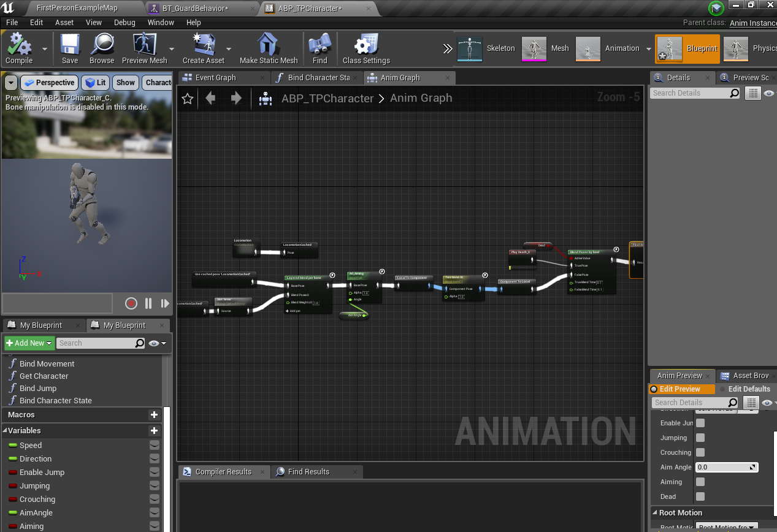777x532 pixels.
Task: Open Preview Mesh dropdown arrow
Action: [172, 49]
